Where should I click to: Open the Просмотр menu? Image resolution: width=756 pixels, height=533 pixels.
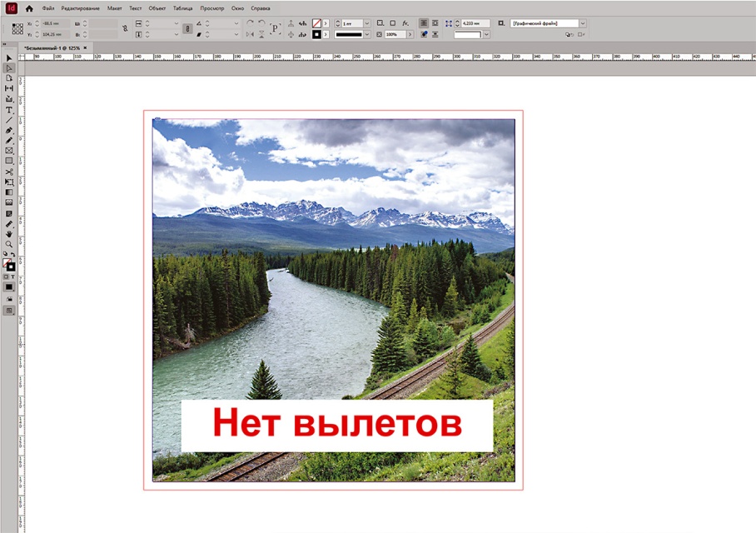pyautogui.click(x=212, y=7)
